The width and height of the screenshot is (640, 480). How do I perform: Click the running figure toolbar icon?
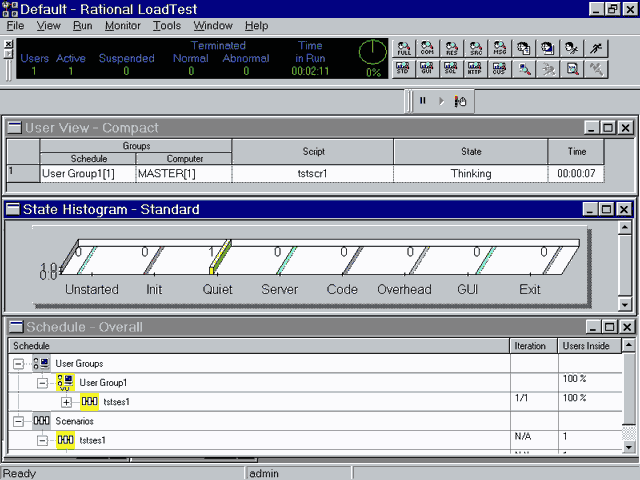(x=596, y=49)
